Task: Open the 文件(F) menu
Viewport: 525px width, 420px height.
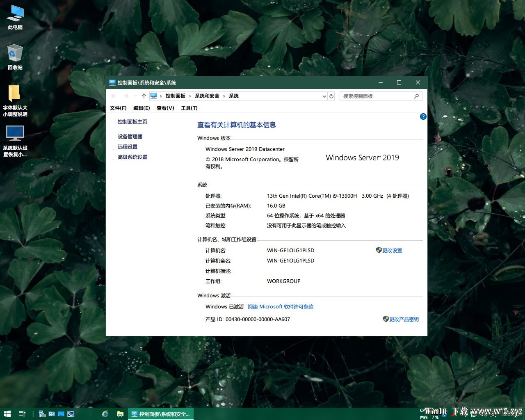Action: 118,108
